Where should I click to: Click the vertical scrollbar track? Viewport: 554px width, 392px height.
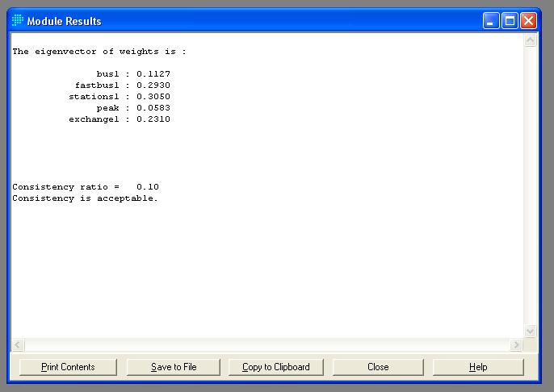pyautogui.click(x=530, y=186)
